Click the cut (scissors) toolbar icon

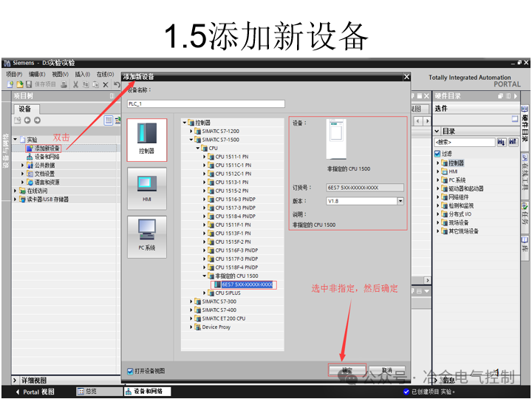click(75, 84)
